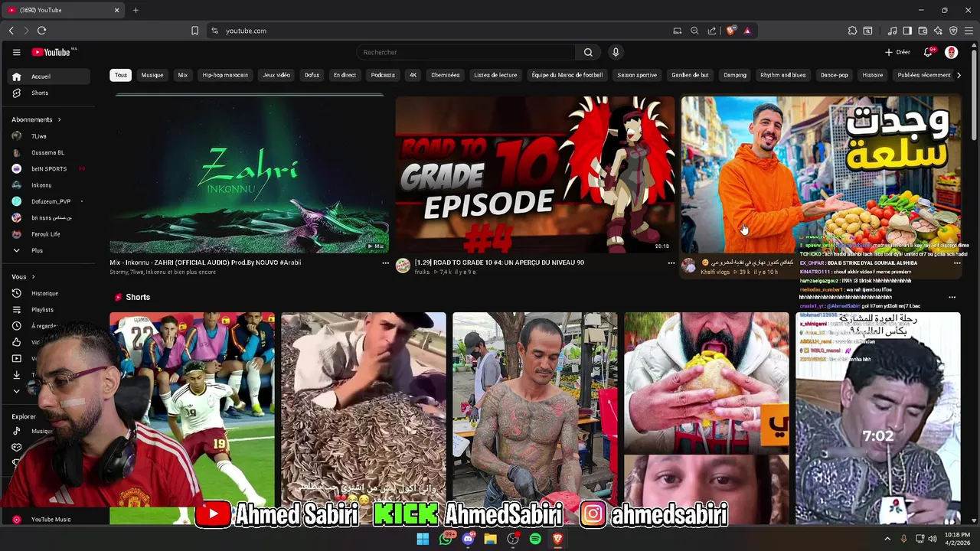Select the Jeux vidéo chip
Screen dimensions: 980x551
pyautogui.click(x=276, y=75)
